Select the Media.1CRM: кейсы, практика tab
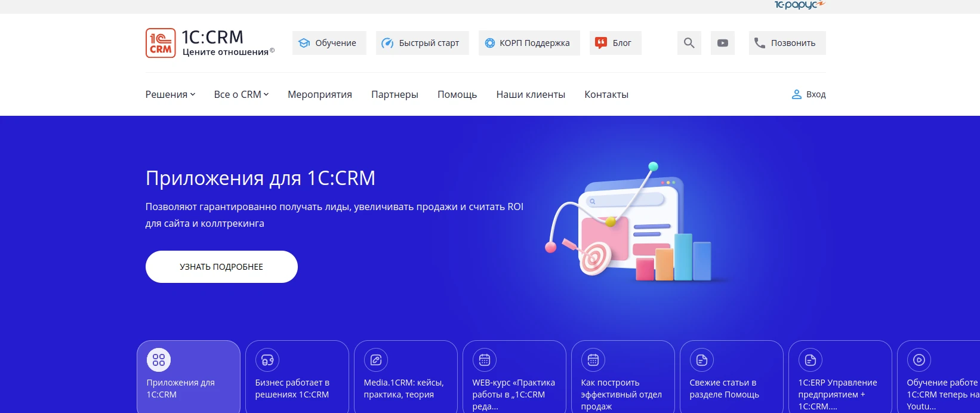 pyautogui.click(x=406, y=377)
